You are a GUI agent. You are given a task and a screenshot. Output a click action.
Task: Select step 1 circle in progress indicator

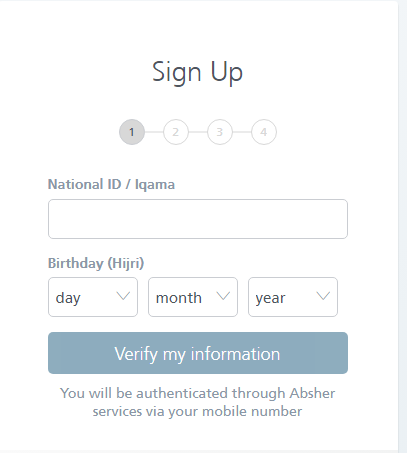(x=132, y=132)
